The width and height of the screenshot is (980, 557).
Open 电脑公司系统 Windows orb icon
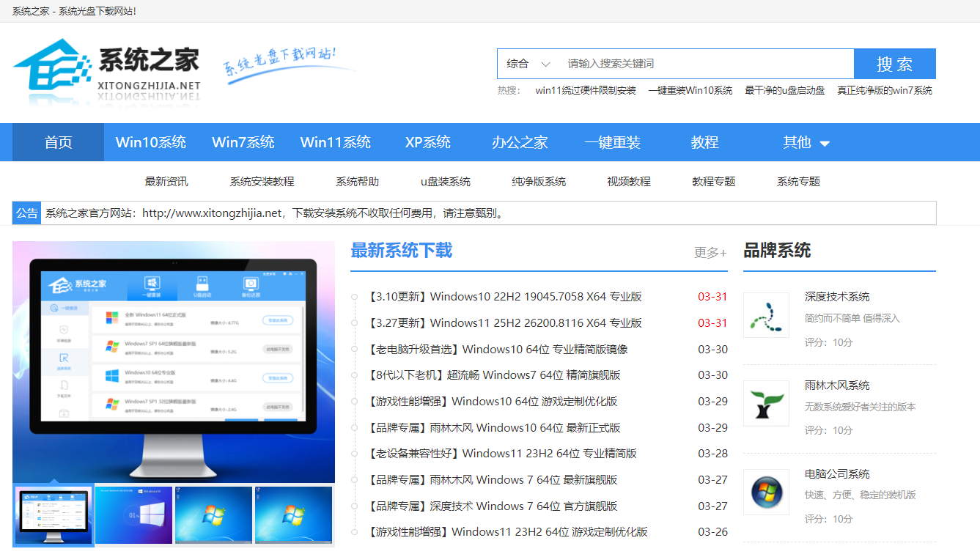pyautogui.click(x=766, y=492)
